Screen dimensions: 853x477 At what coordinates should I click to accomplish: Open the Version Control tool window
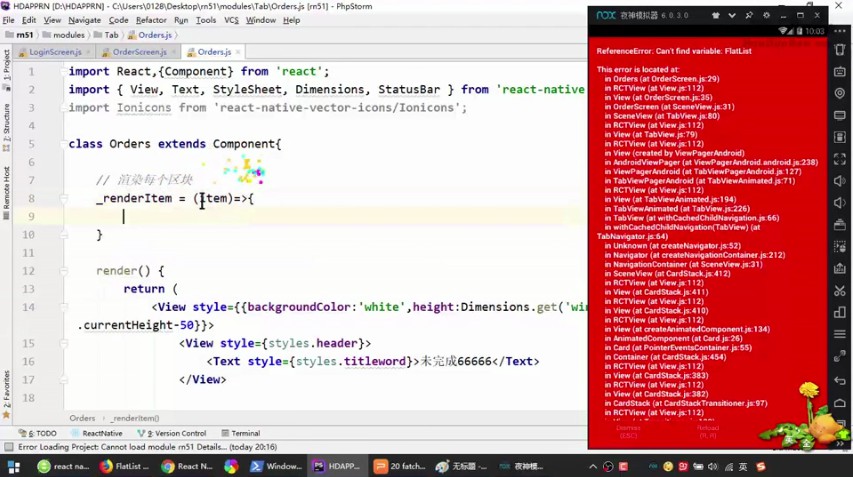172,433
